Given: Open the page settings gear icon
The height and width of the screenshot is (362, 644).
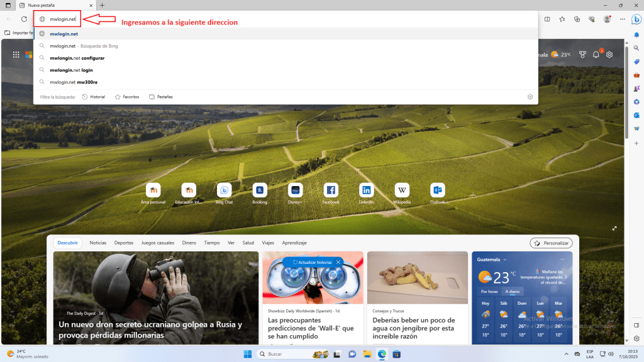Looking at the screenshot, I should pyautogui.click(x=609, y=55).
